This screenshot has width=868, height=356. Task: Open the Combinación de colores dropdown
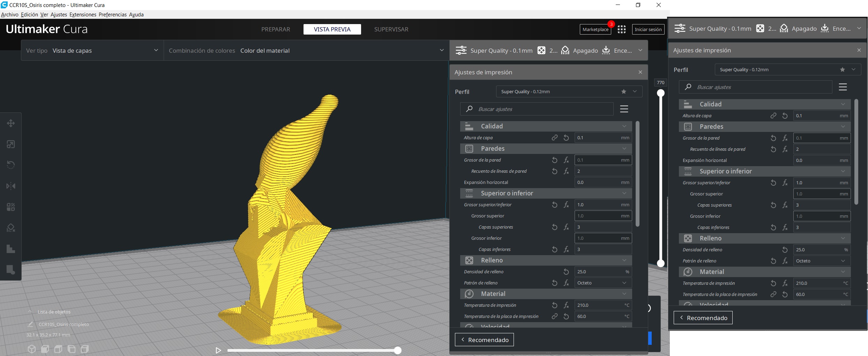point(306,51)
